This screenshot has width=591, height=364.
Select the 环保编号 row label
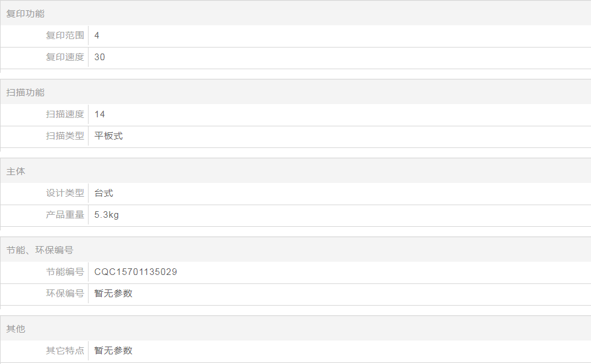[x=65, y=294]
